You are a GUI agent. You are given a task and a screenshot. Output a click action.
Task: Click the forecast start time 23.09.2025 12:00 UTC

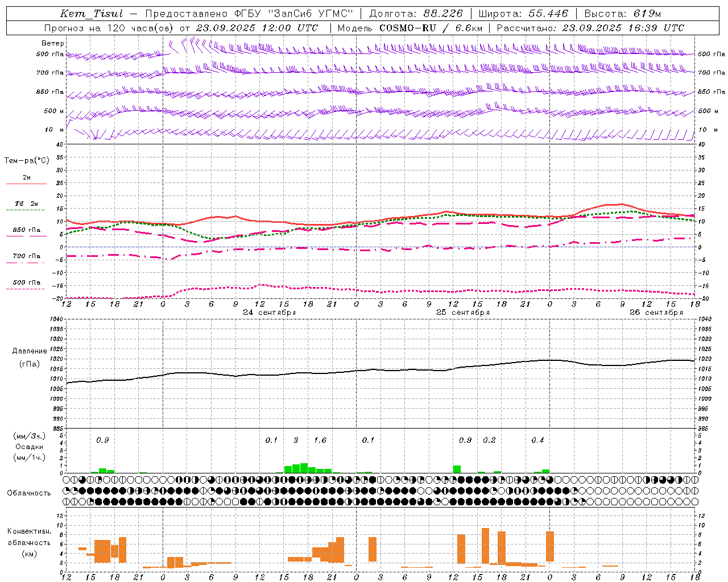point(257,28)
